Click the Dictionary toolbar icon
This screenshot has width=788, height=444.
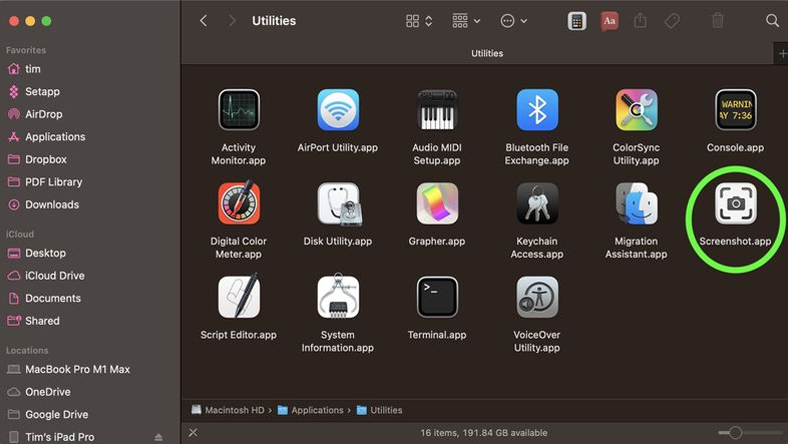click(x=609, y=21)
